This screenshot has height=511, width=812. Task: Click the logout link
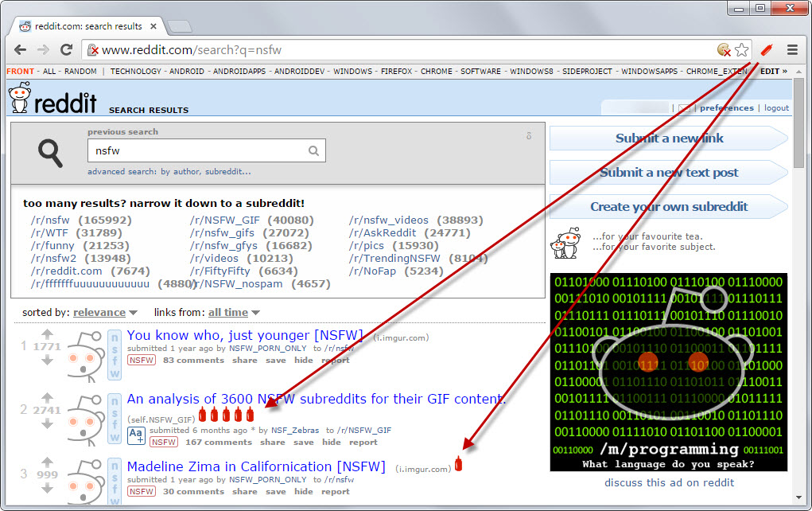pyautogui.click(x=776, y=107)
